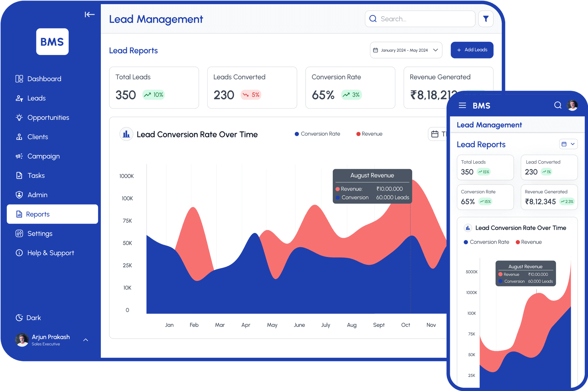Screen dimensions: 588x391
Task: Click the bar chart icon beside chart title
Action: 126,134
